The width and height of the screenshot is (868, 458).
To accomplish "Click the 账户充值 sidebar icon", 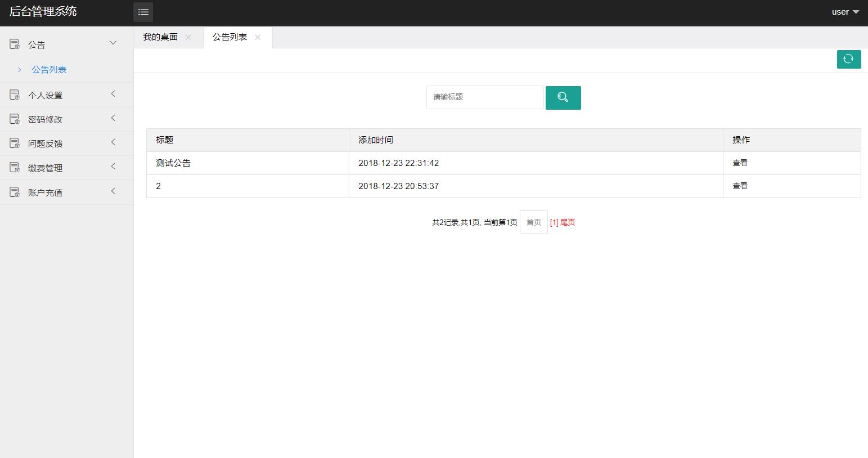I will pyautogui.click(x=14, y=191).
